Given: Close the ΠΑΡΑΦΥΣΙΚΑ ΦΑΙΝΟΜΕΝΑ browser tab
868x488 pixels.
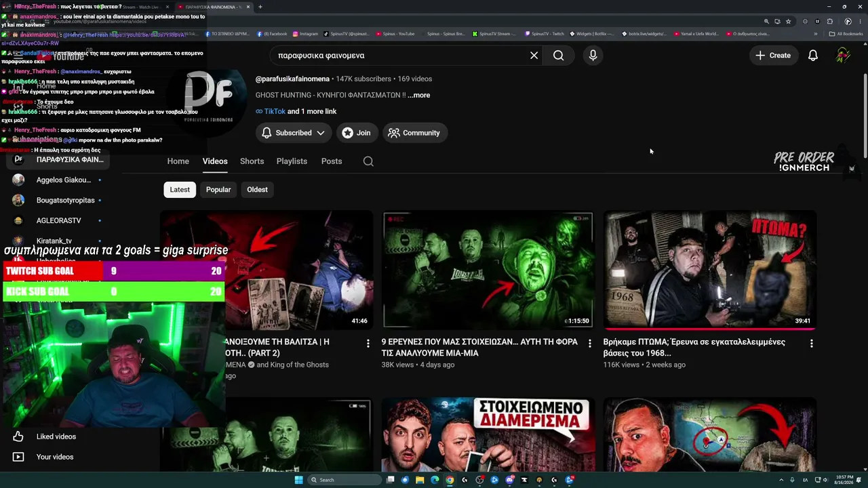Looking at the screenshot, I should [248, 7].
